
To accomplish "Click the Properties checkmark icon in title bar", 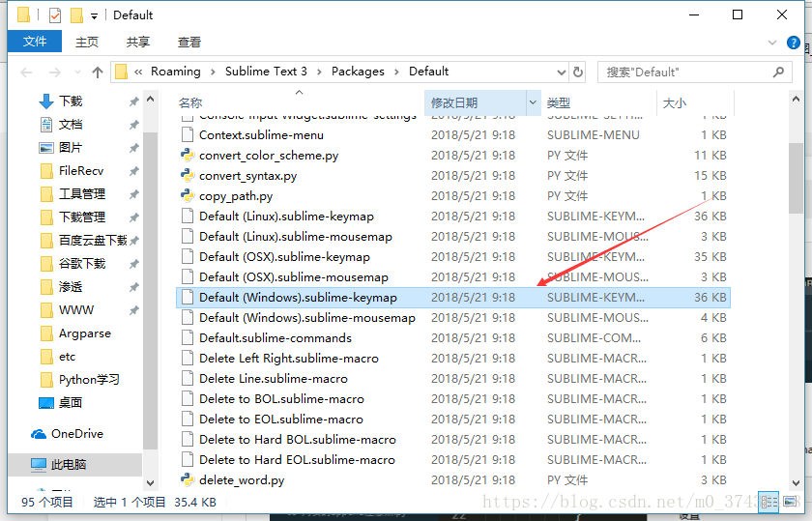I will 55,15.
